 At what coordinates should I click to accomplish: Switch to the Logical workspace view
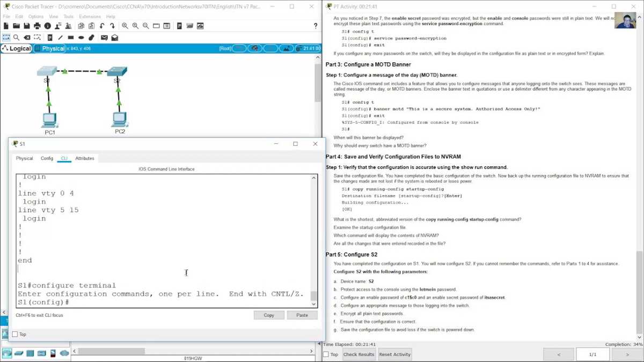point(16,48)
